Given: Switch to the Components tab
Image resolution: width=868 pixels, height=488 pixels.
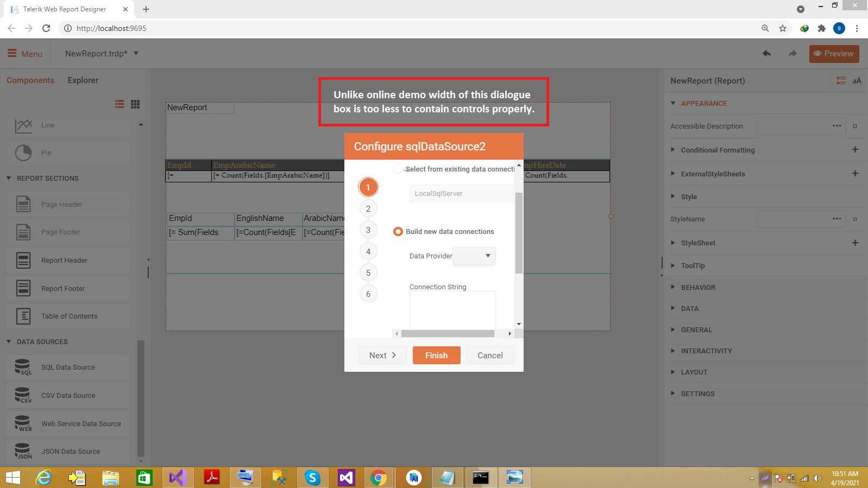Looking at the screenshot, I should pyautogui.click(x=30, y=80).
